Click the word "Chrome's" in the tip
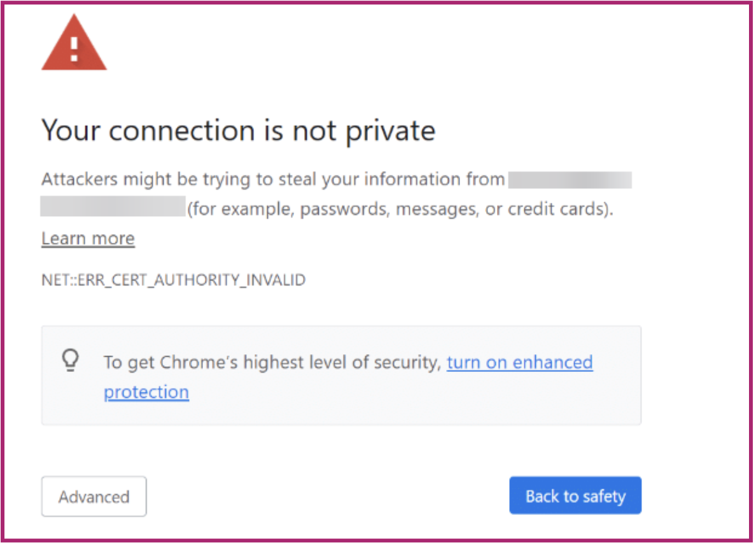 [198, 362]
